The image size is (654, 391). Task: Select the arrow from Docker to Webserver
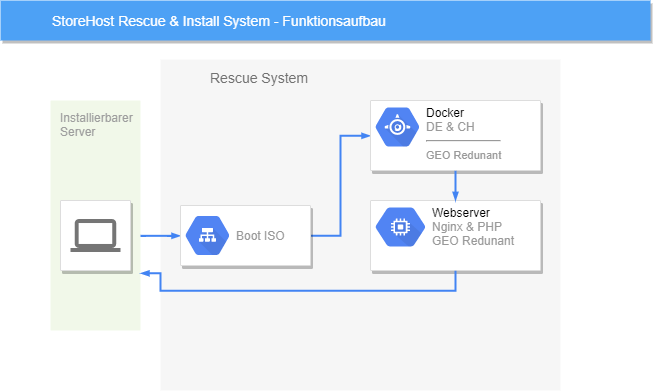pyautogui.click(x=455, y=187)
